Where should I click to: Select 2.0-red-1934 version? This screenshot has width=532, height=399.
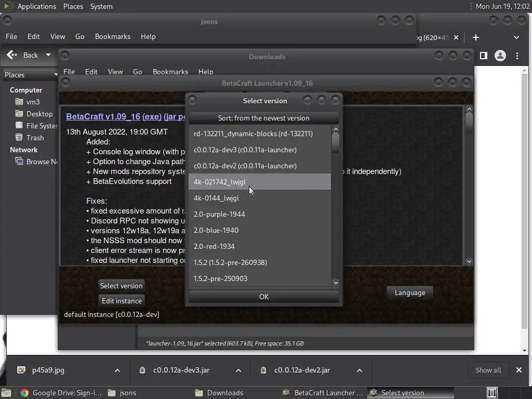260,246
